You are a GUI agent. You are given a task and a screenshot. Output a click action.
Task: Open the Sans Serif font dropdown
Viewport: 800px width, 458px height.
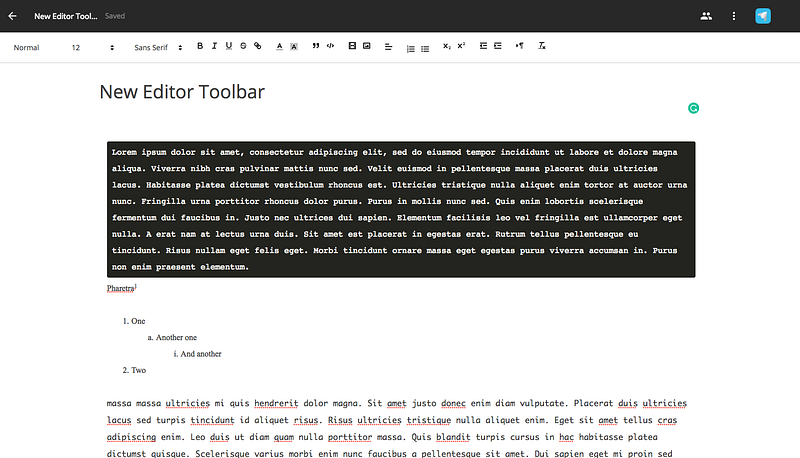[158, 47]
